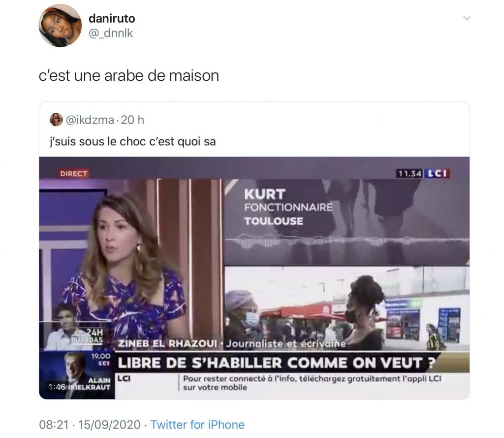504x438 pixels.
Task: Open the quoted tweet text 'j'suis sous le choc'
Action: click(133, 141)
